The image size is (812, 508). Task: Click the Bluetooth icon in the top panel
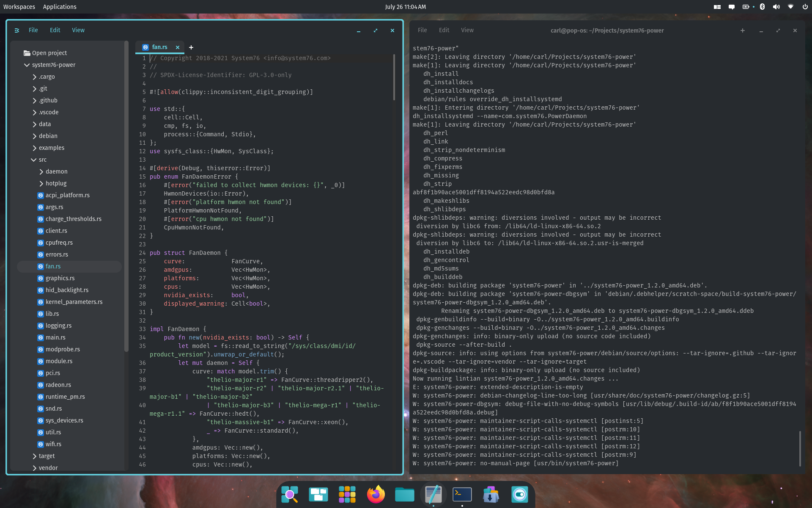point(762,7)
